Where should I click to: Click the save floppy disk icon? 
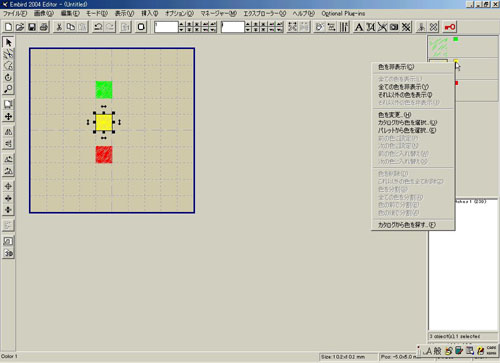click(x=32, y=27)
